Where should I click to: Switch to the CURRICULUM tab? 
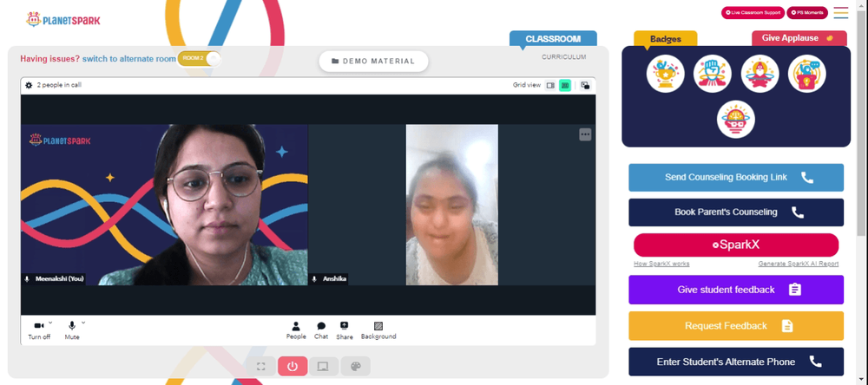(563, 57)
